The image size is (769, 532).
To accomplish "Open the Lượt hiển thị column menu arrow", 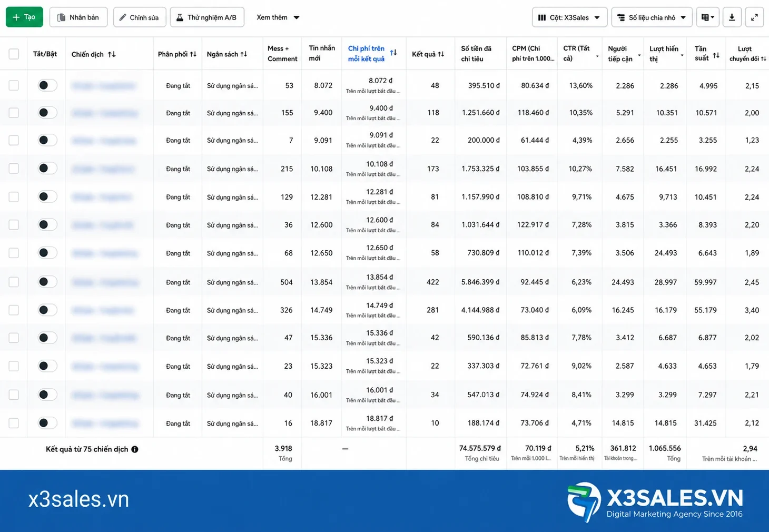I will point(682,56).
